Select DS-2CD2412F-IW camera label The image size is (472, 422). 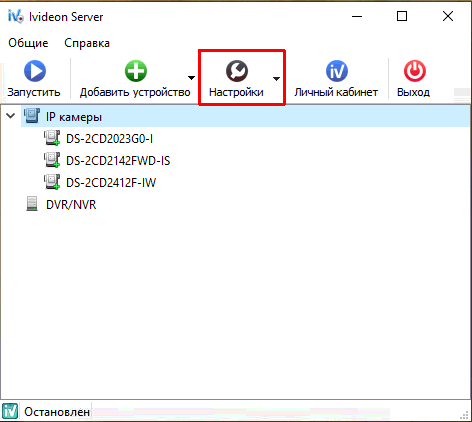click(x=111, y=183)
